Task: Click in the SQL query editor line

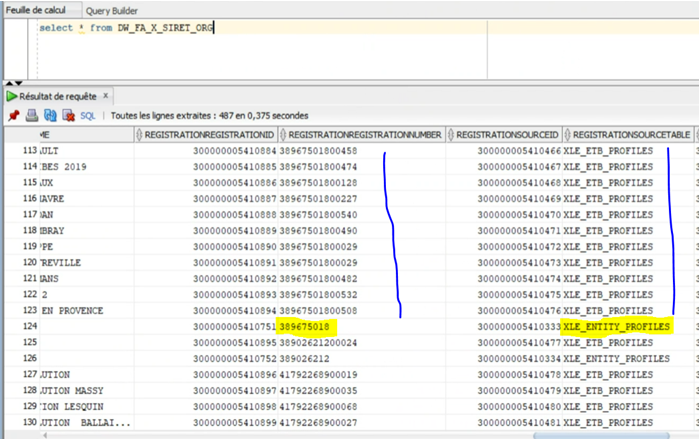Action: [x=368, y=28]
